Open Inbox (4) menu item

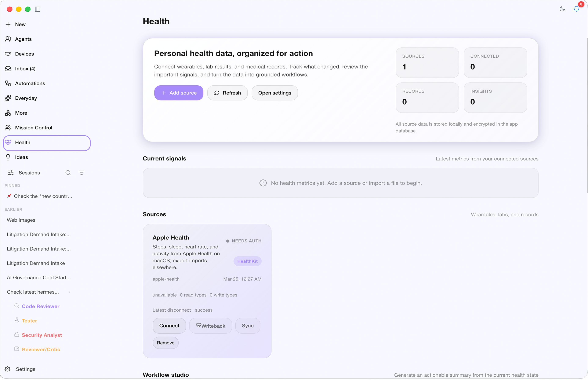(25, 69)
